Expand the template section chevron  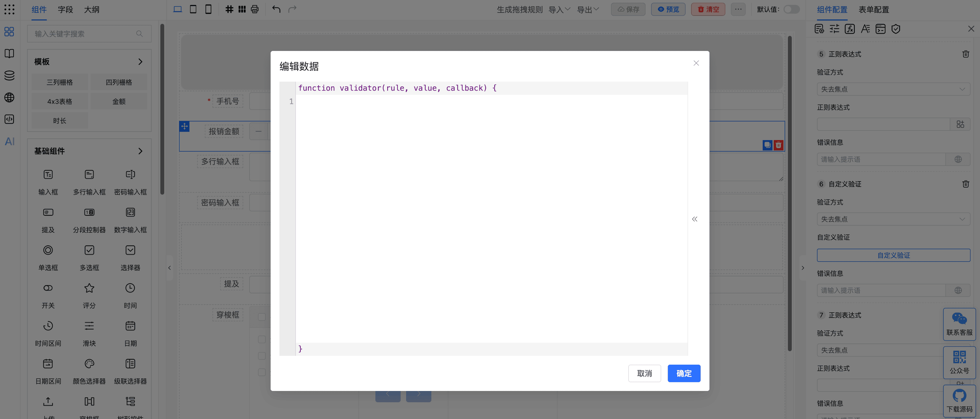pyautogui.click(x=140, y=62)
